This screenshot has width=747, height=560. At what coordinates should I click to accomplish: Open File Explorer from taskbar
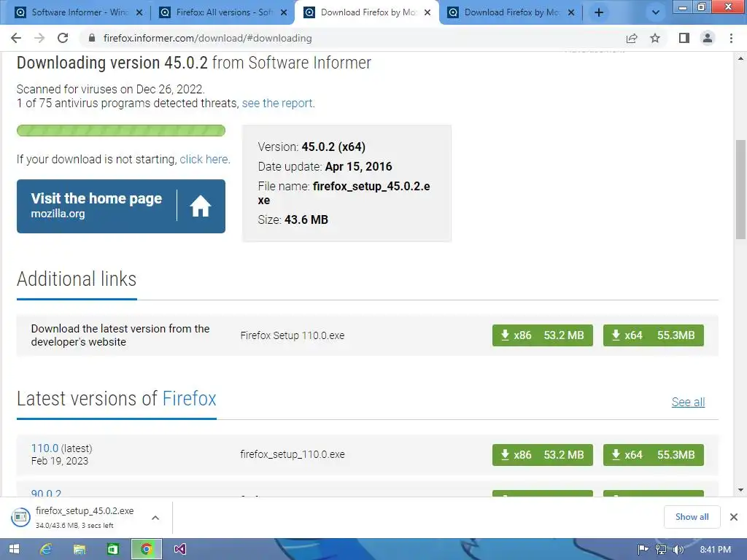click(x=79, y=549)
